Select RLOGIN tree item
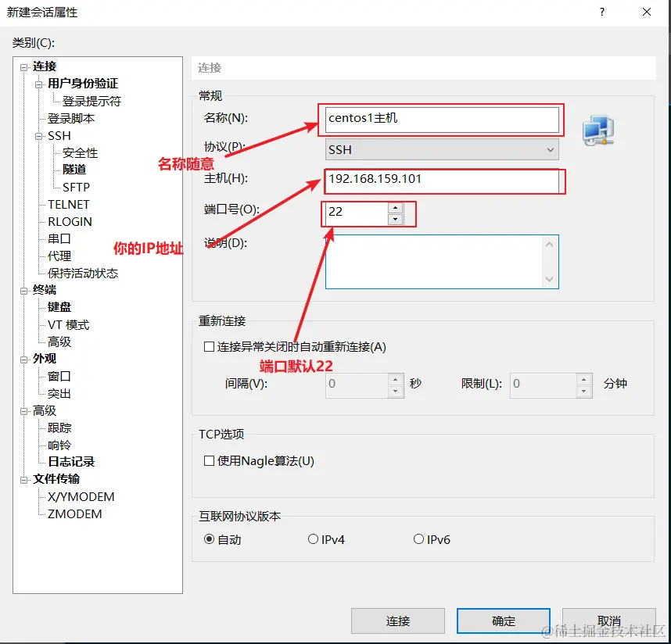The width and height of the screenshot is (671, 644). (x=70, y=222)
